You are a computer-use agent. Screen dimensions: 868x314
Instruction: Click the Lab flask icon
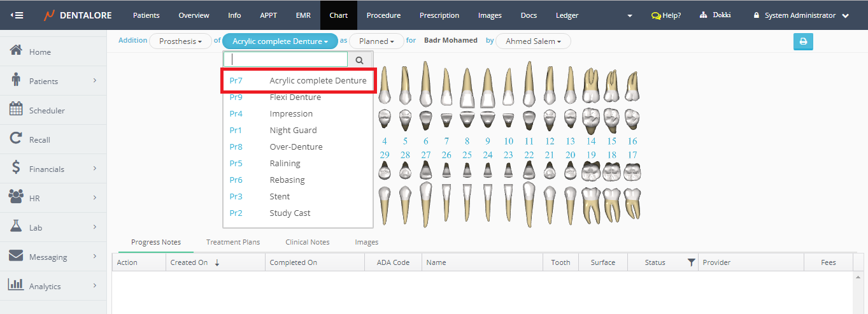(17, 227)
